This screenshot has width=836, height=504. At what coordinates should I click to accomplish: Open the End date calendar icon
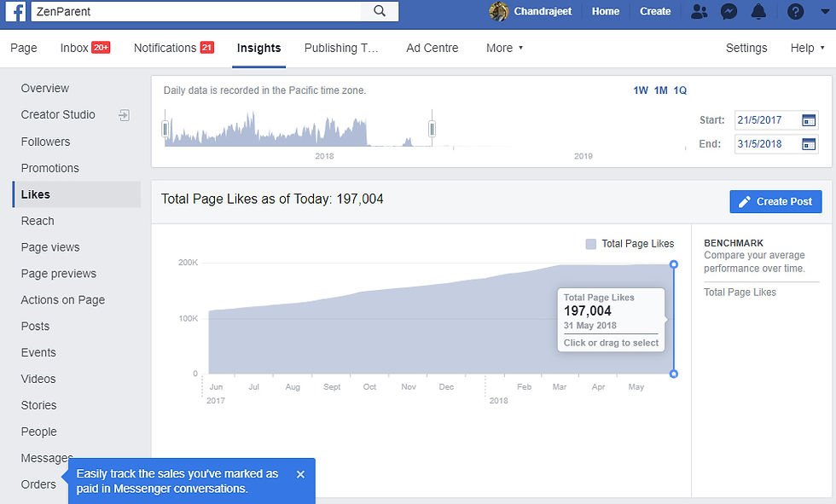coord(809,144)
